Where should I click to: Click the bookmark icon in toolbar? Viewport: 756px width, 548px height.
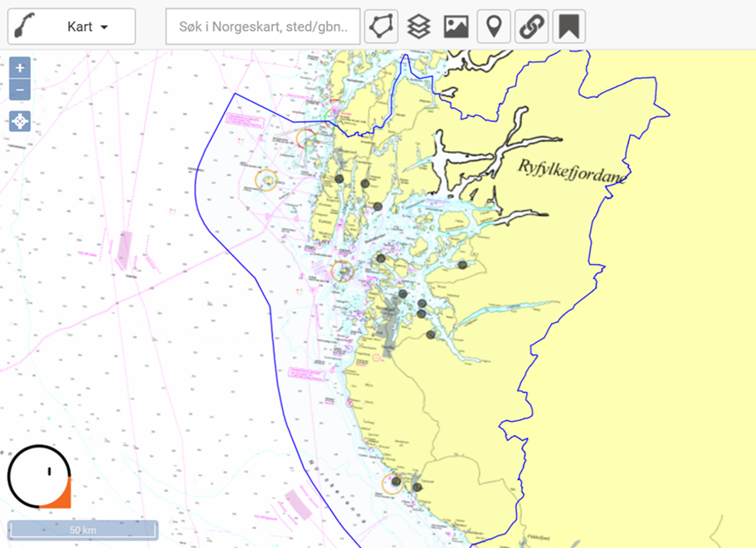568,27
